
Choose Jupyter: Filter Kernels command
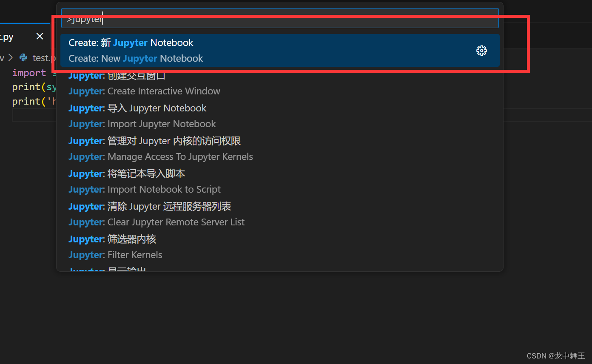[280, 247]
